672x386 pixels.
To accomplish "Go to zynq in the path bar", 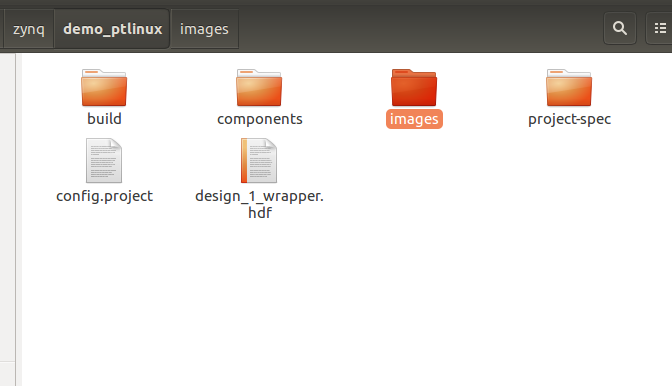I will click(28, 29).
